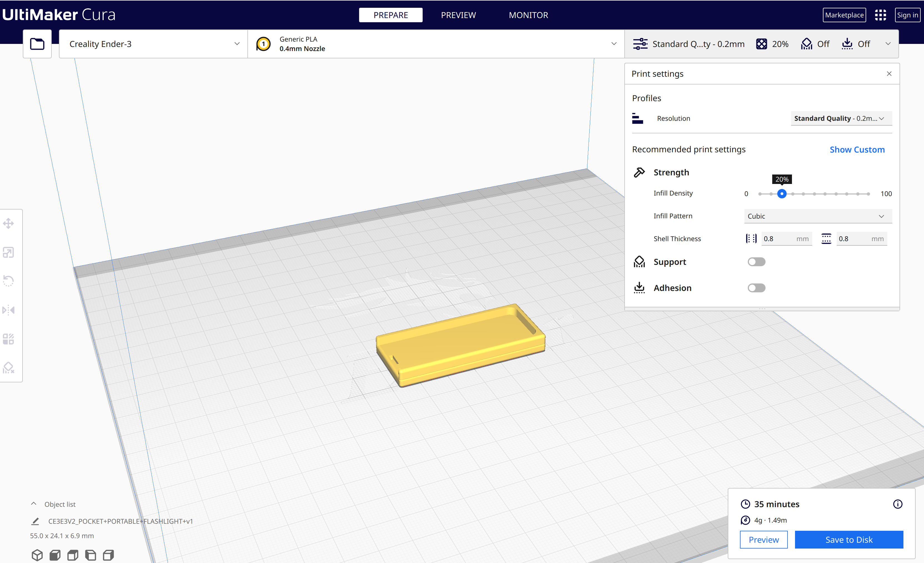Switch to the 3D perspective view cube
Viewport: 924px width, 563px height.
(x=37, y=555)
